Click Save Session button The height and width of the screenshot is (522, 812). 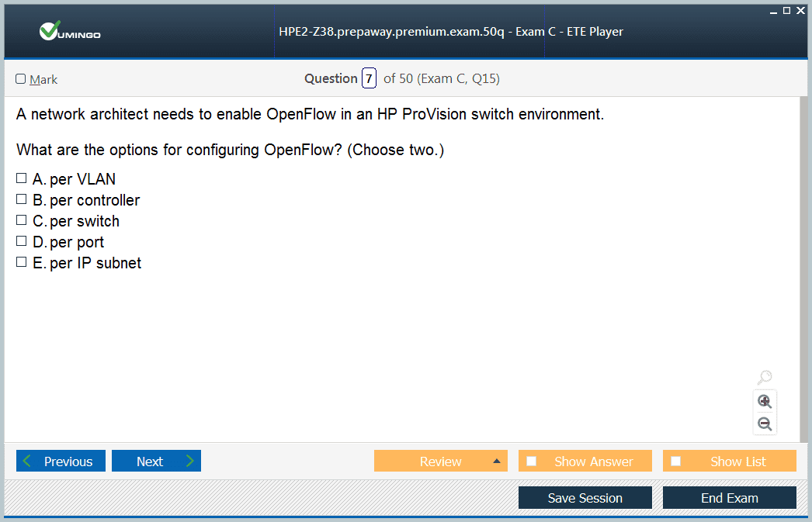coord(585,498)
